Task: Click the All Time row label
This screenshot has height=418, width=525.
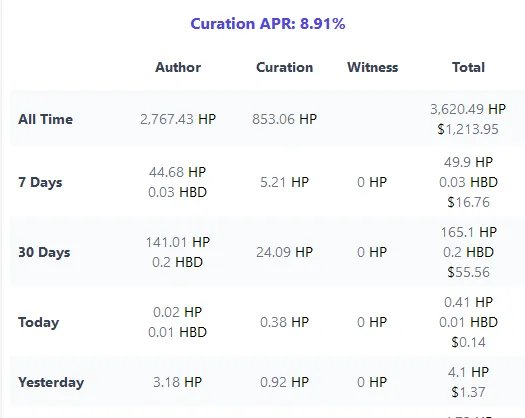Action: pos(46,119)
